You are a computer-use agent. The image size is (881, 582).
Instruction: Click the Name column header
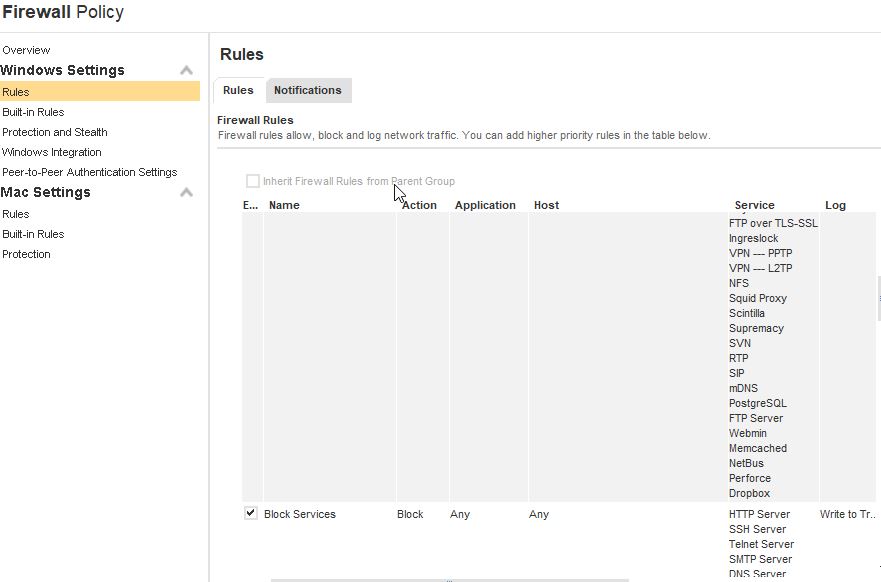284,205
